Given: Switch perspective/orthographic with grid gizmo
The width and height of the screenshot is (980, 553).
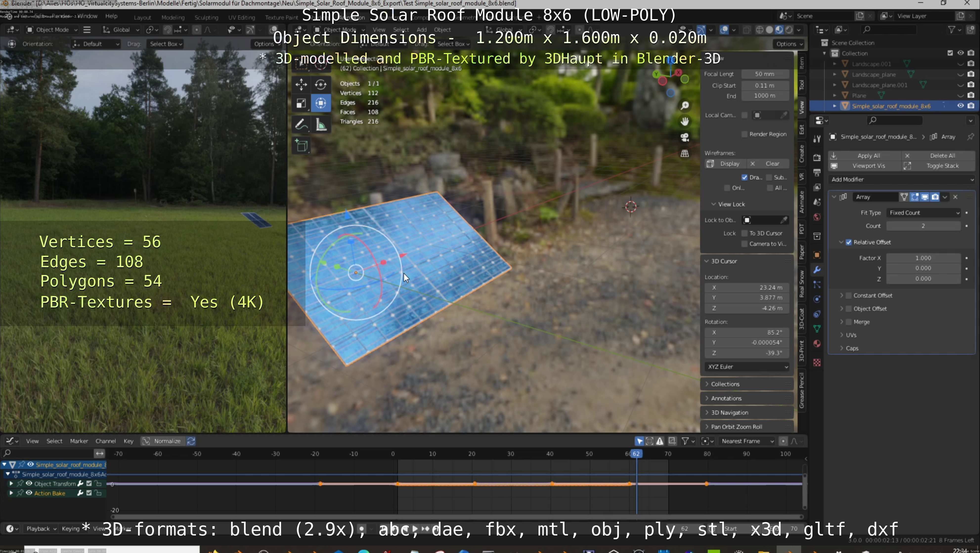Looking at the screenshot, I should (685, 153).
